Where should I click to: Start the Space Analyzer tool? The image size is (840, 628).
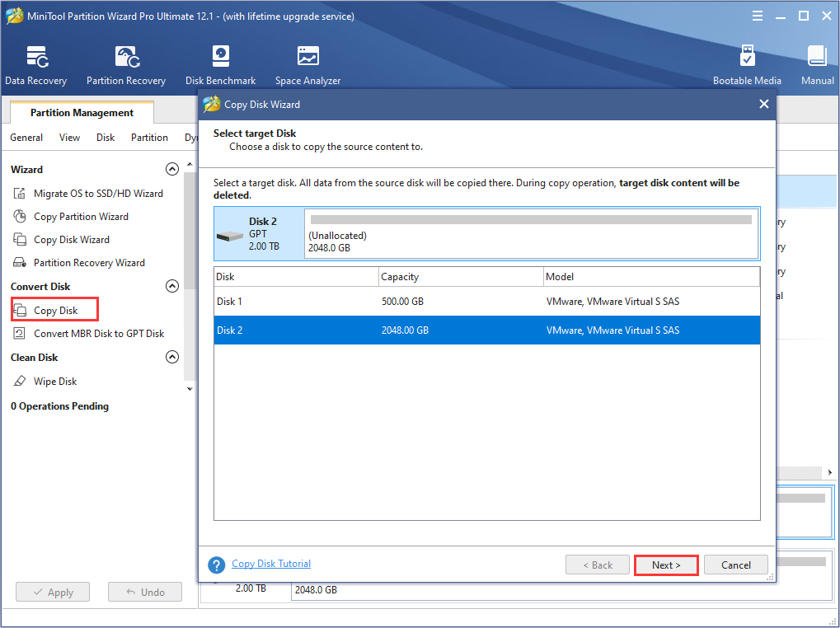308,66
